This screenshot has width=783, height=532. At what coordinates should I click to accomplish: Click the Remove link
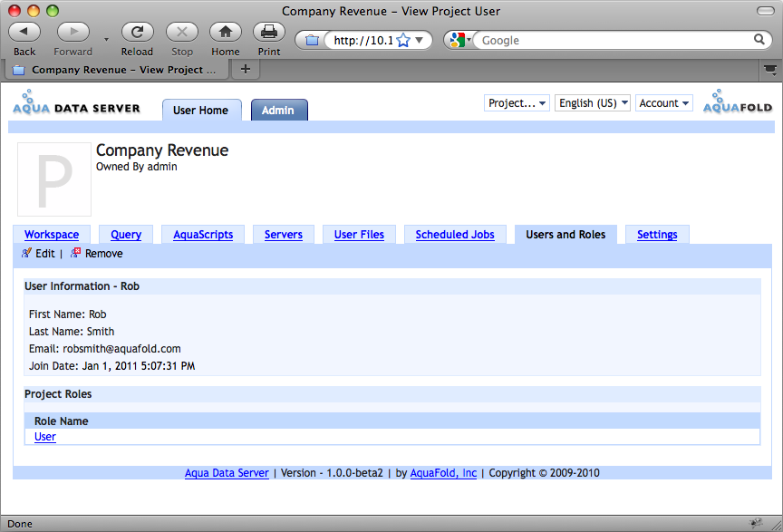(103, 253)
